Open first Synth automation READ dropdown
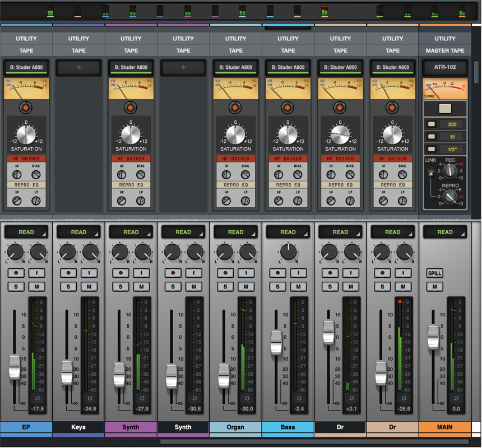 point(131,232)
